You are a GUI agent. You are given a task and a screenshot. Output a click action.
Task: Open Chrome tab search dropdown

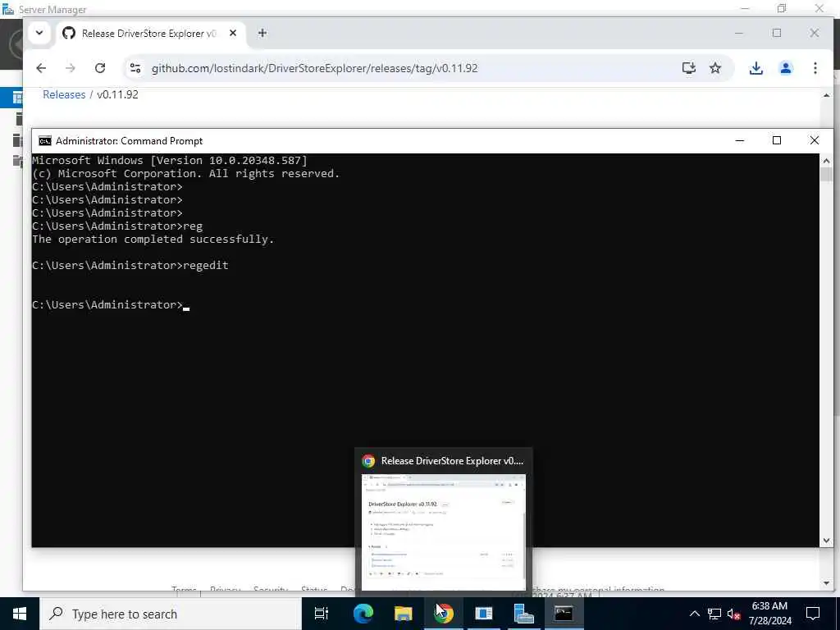[x=39, y=33]
